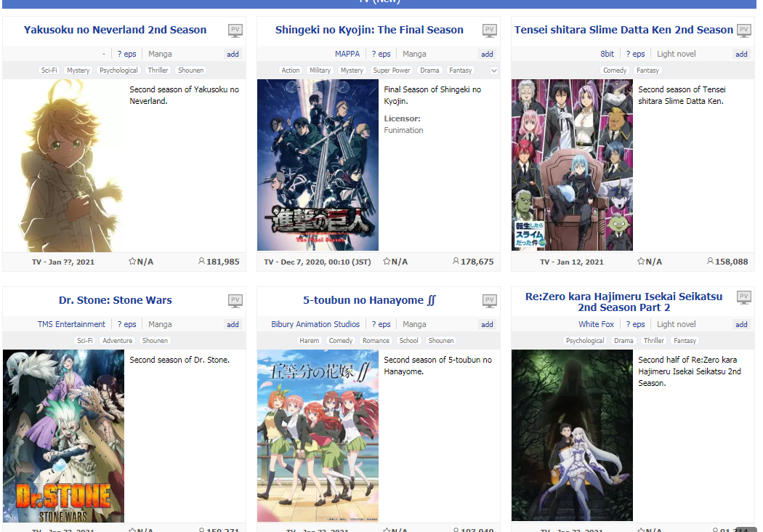Viewport: 763px width, 532px height.
Task: Click members icon beside 158,088 count
Action: (710, 262)
